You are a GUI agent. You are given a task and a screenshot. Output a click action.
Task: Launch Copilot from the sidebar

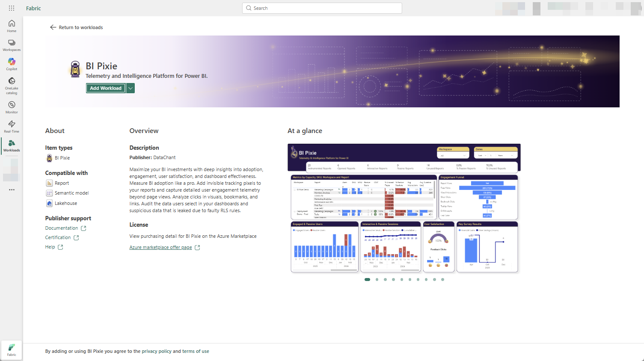point(12,64)
